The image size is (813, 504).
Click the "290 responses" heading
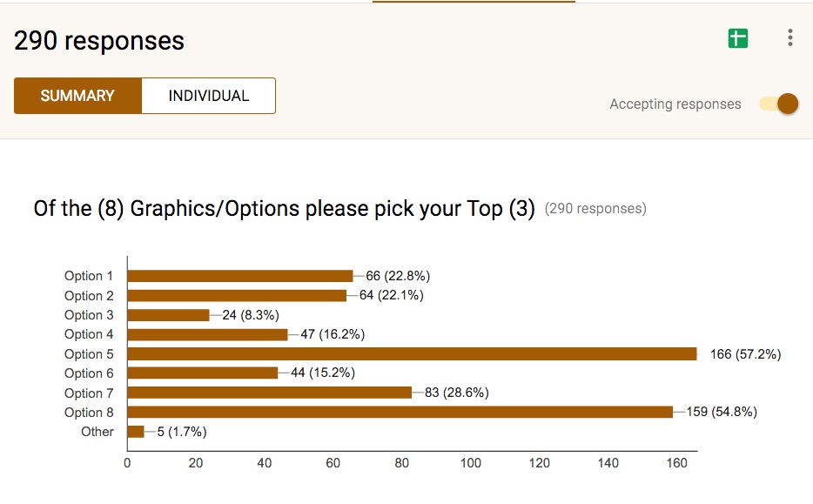point(99,41)
